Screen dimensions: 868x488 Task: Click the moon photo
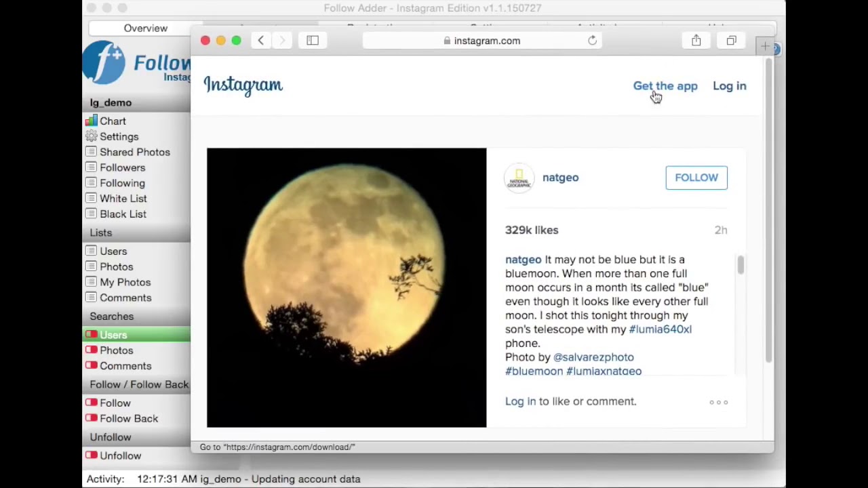click(347, 287)
